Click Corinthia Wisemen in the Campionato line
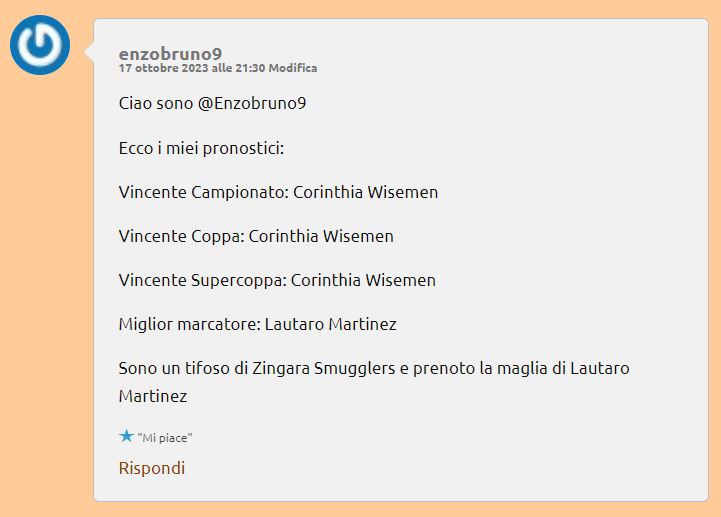721x517 pixels. 365,192
